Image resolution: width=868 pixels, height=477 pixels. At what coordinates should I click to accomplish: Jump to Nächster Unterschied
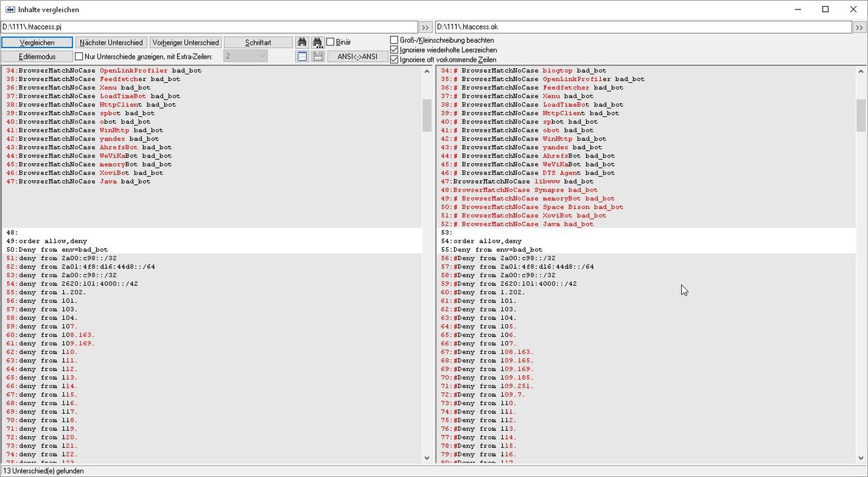pos(110,42)
